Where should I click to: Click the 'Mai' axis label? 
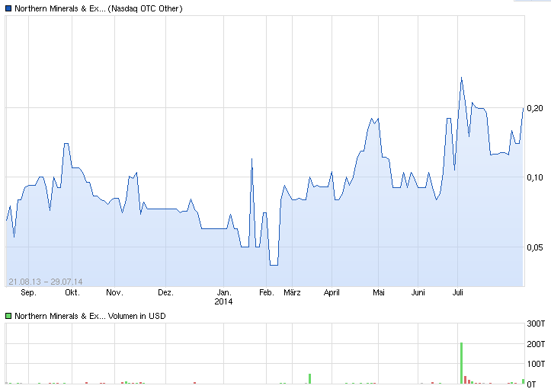coord(379,292)
